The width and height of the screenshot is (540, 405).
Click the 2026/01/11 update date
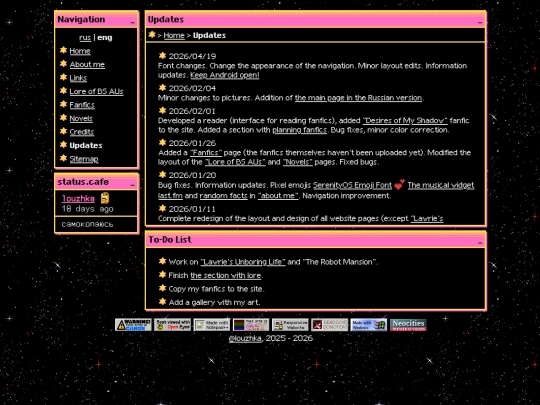[x=192, y=209]
